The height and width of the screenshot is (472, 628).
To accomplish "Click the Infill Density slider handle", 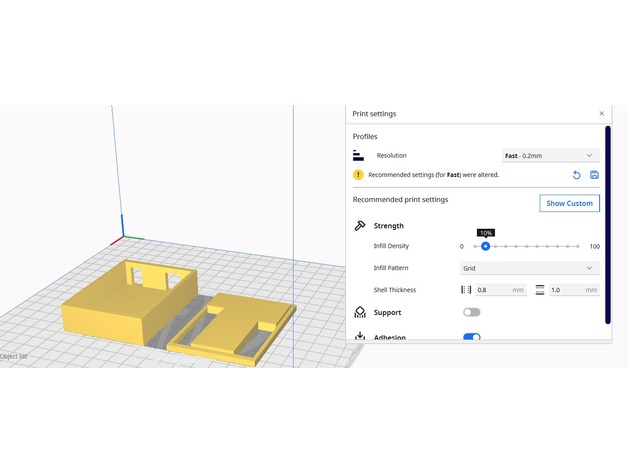I will tap(485, 246).
